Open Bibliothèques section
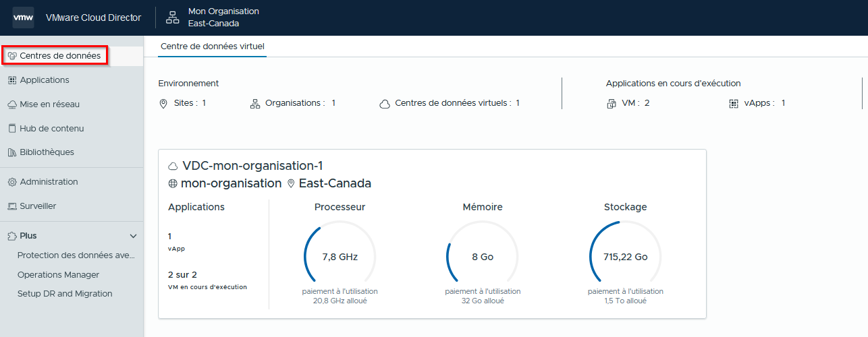 pos(47,152)
